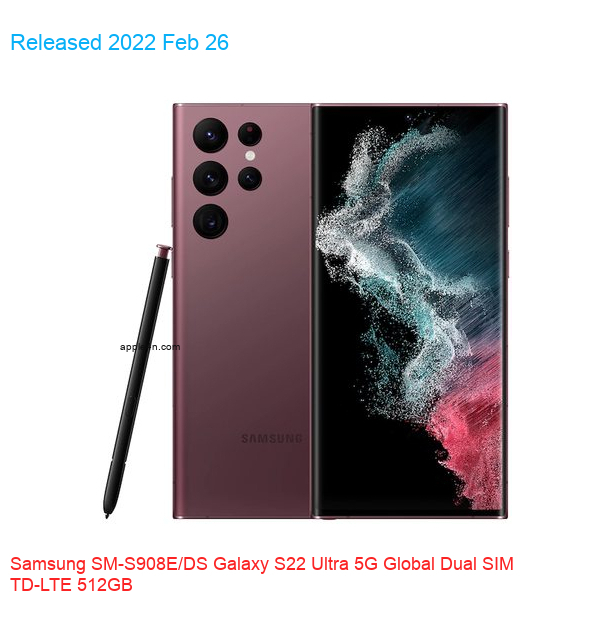Click the phone's front display wallpaper
The image size is (612, 624).
[x=409, y=311]
